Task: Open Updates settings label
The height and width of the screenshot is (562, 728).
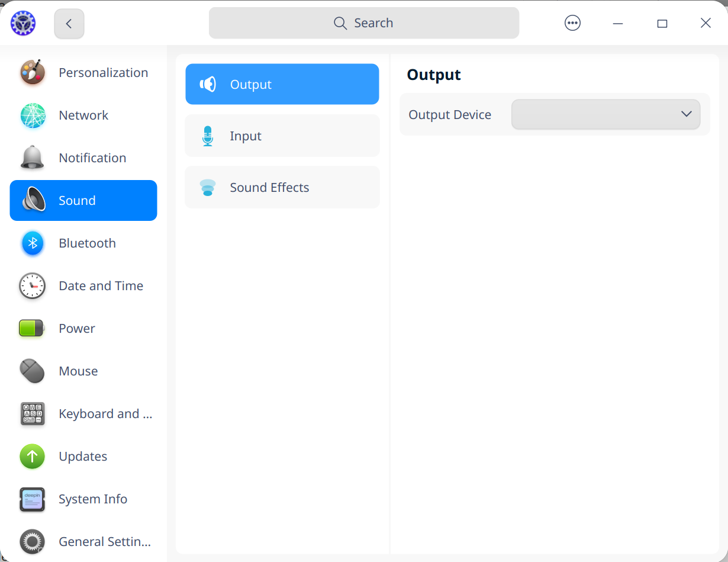Action: [x=83, y=457]
